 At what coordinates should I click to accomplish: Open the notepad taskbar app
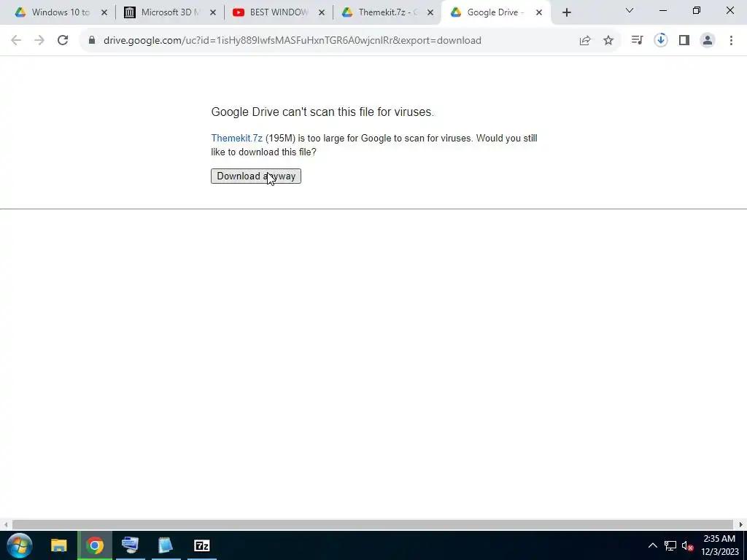pyautogui.click(x=166, y=545)
